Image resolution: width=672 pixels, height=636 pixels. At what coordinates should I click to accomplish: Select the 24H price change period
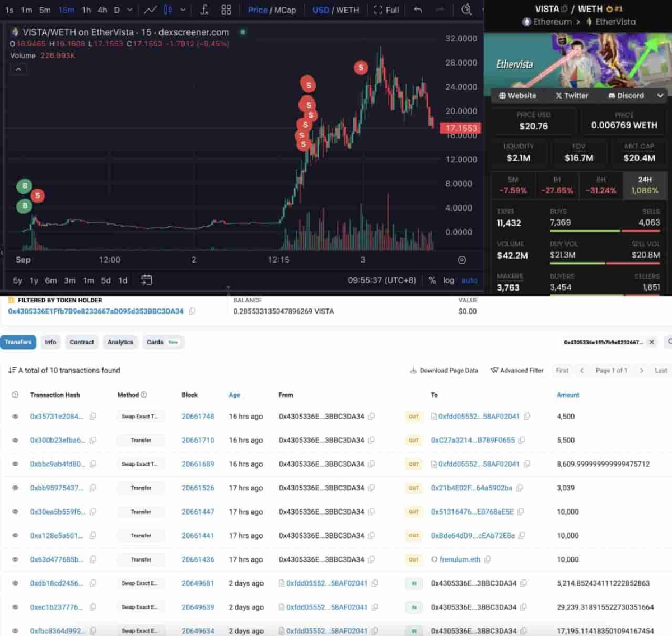[645, 185]
